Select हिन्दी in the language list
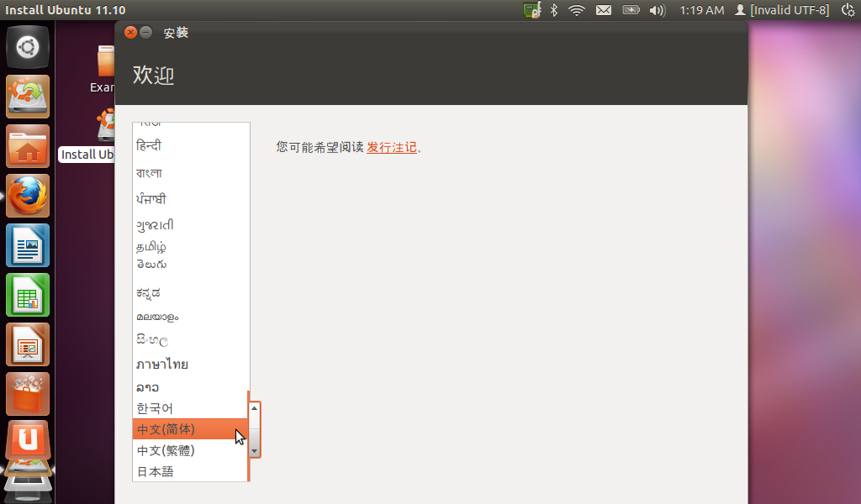This screenshot has height=504, width=861. (x=190, y=145)
